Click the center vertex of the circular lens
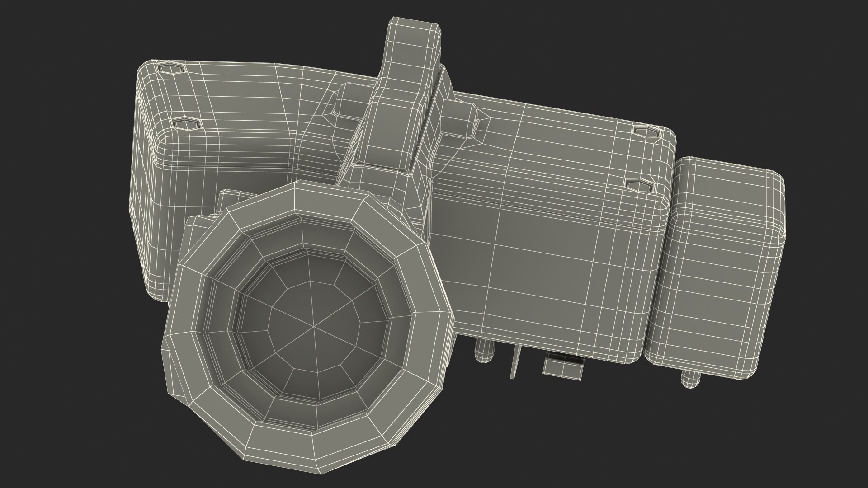868x488 pixels. (x=313, y=326)
